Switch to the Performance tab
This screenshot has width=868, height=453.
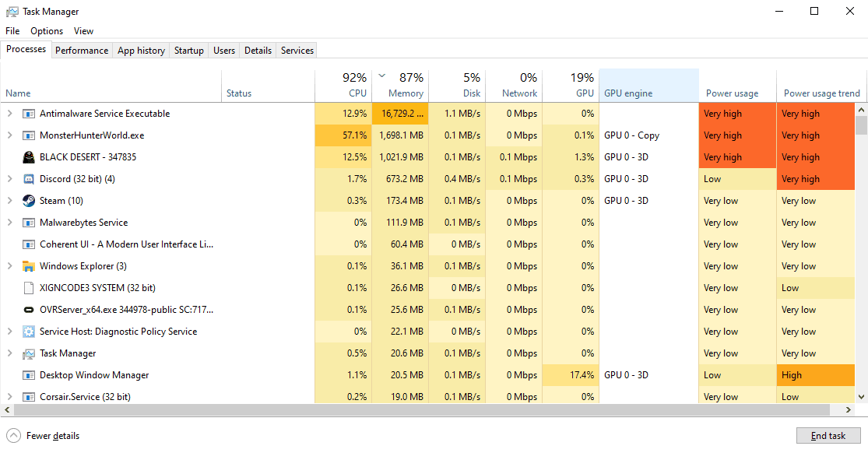point(82,50)
